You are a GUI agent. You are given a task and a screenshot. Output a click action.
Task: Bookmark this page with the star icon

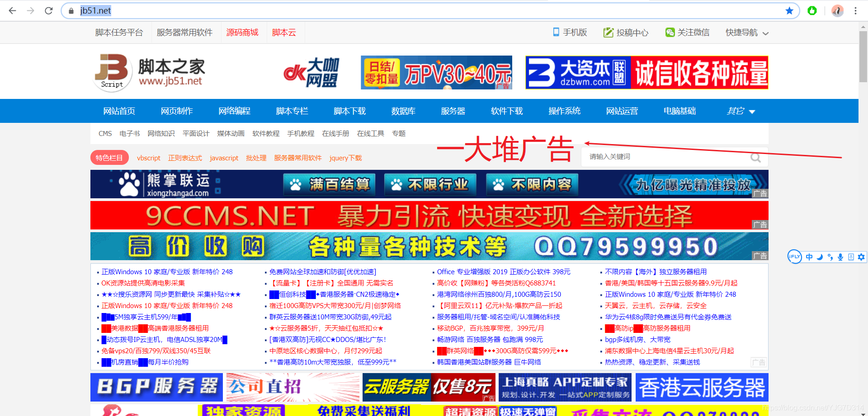789,10
